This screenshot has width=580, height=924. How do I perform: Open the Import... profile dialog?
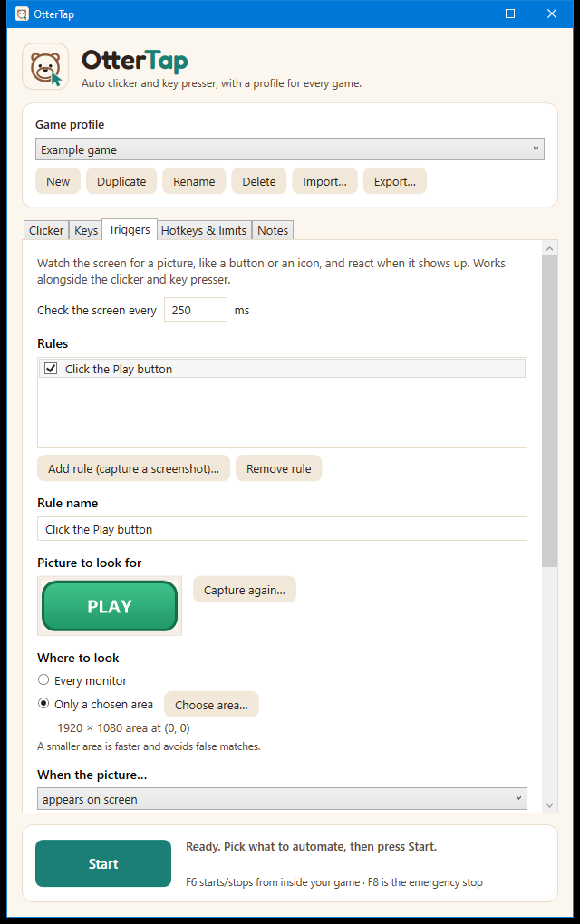point(324,181)
